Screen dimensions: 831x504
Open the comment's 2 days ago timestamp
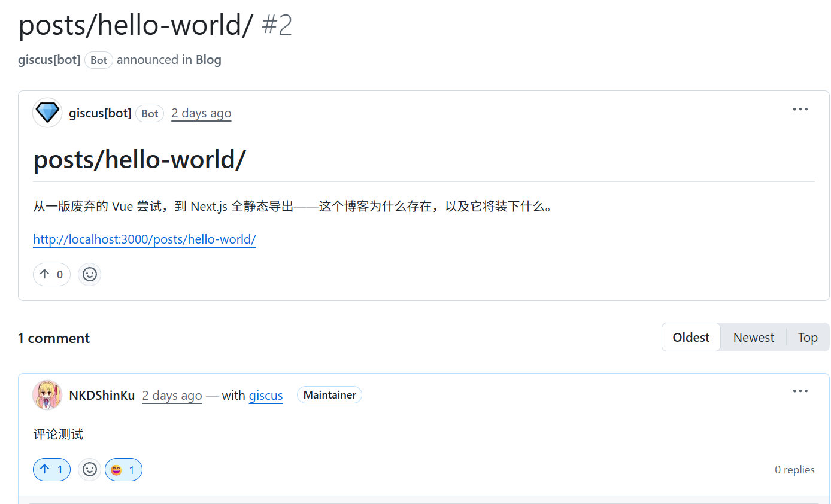tap(172, 396)
